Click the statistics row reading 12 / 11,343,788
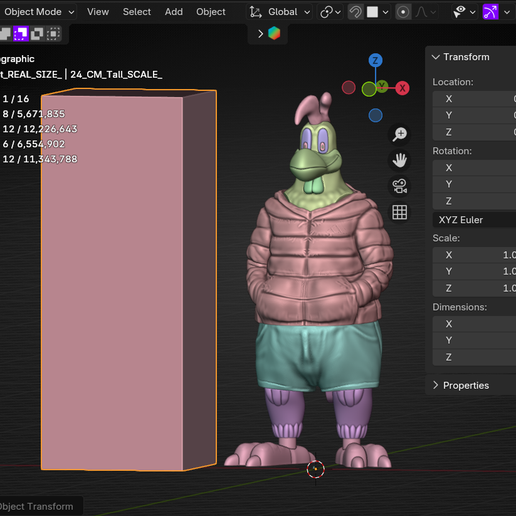The image size is (516, 516). point(40,159)
